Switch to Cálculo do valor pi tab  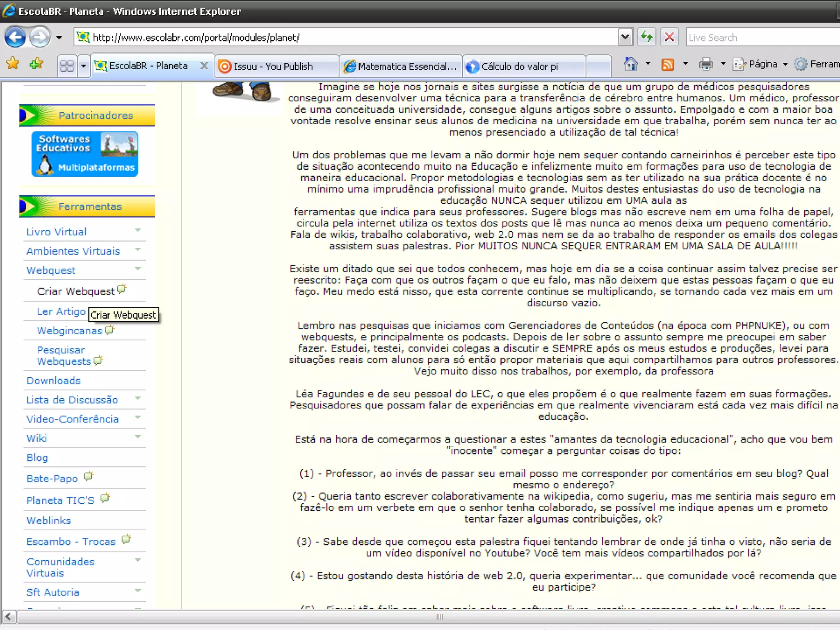[519, 66]
